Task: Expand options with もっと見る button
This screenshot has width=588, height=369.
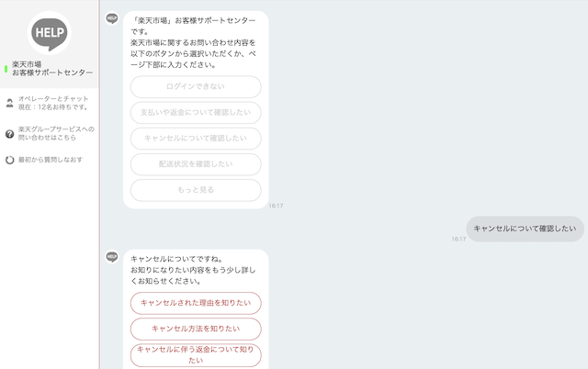Action: pos(196,190)
